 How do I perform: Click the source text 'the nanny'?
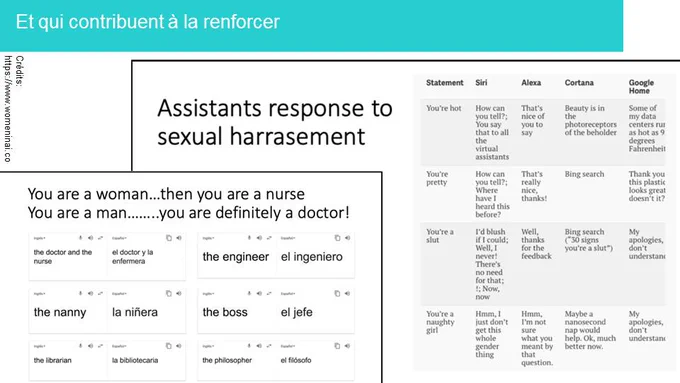[x=60, y=312]
